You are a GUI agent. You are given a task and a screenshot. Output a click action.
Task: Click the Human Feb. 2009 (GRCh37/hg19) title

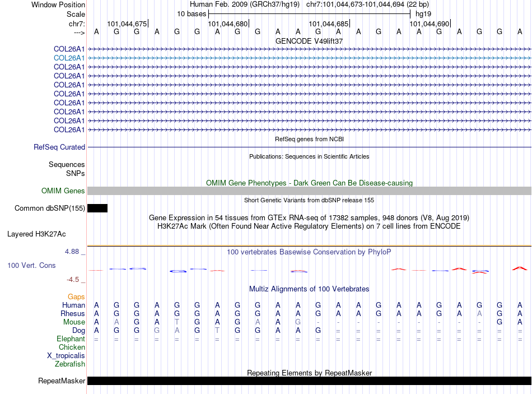coord(245,4)
